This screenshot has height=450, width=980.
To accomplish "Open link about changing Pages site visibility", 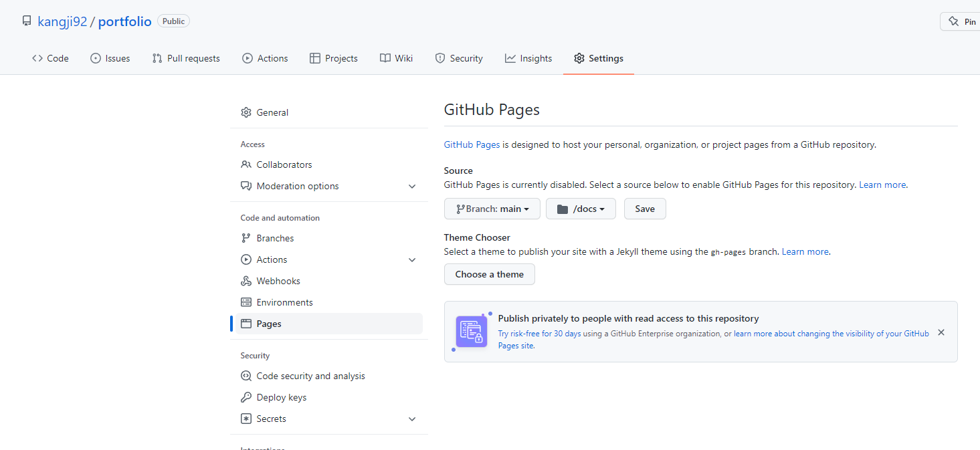I will [714, 339].
